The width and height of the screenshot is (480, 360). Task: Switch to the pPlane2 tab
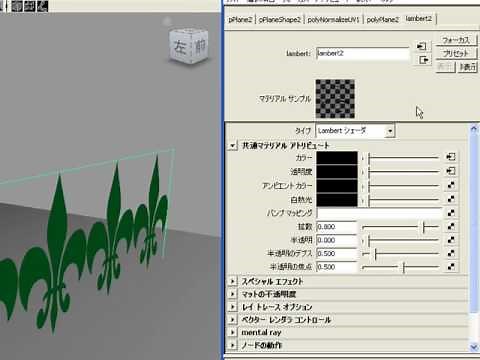pyautogui.click(x=240, y=20)
